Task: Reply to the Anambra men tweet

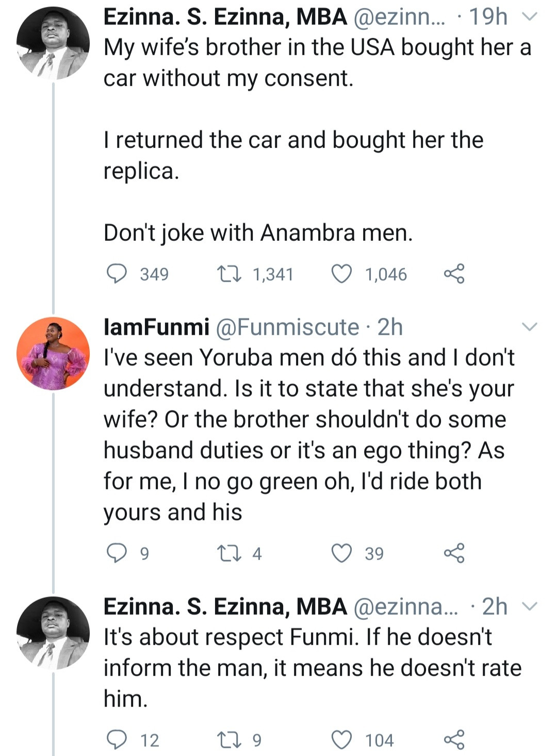Action: [x=117, y=273]
